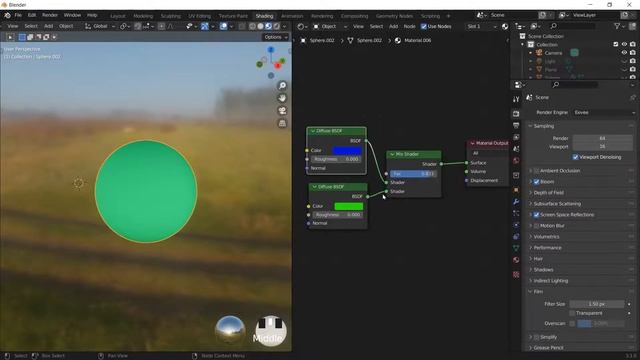
Task: Open the World properties tab icon
Action: tap(516, 160)
